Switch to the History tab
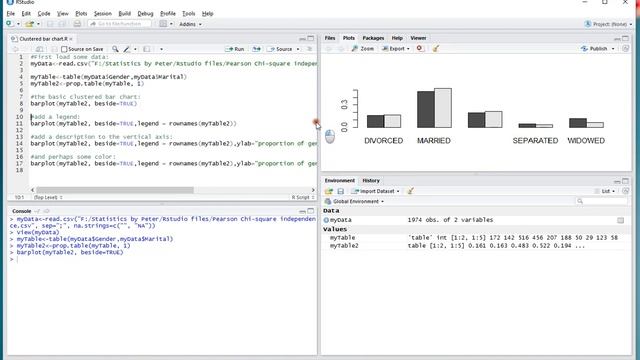Viewport: 640px width, 360px height. [x=371, y=180]
